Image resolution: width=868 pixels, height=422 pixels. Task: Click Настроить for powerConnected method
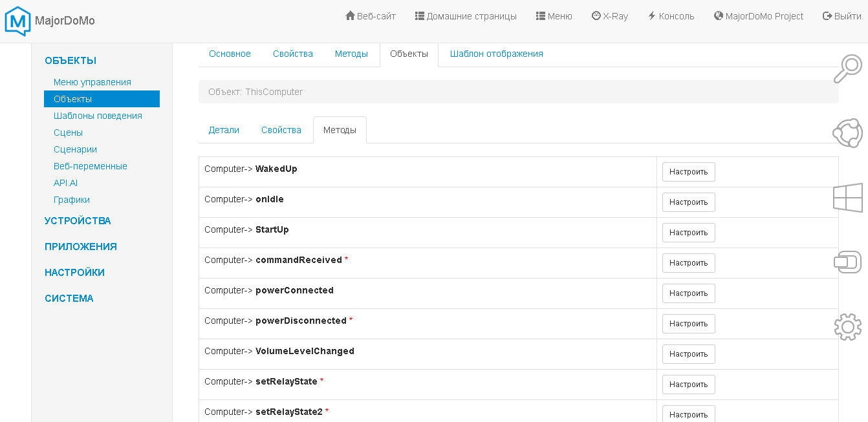coord(689,293)
